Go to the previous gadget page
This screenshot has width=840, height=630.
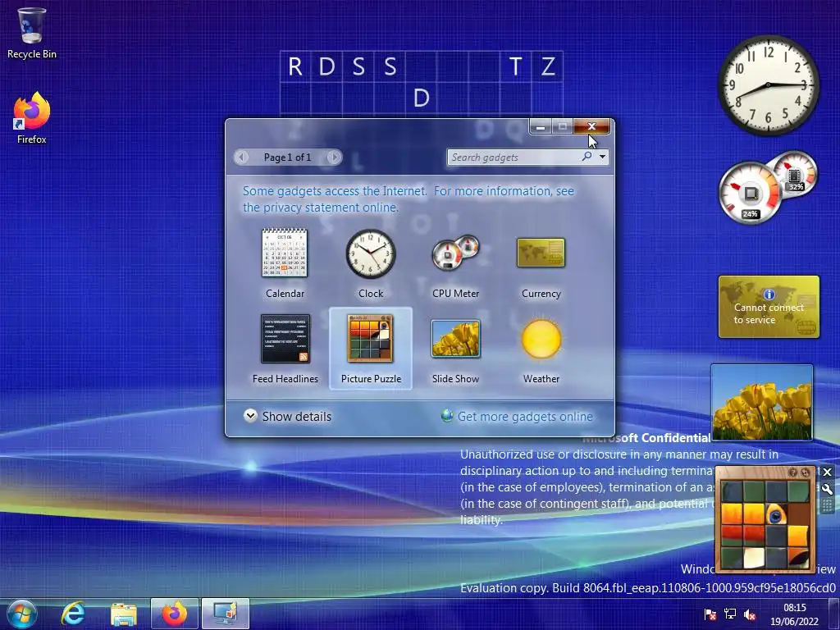click(242, 157)
